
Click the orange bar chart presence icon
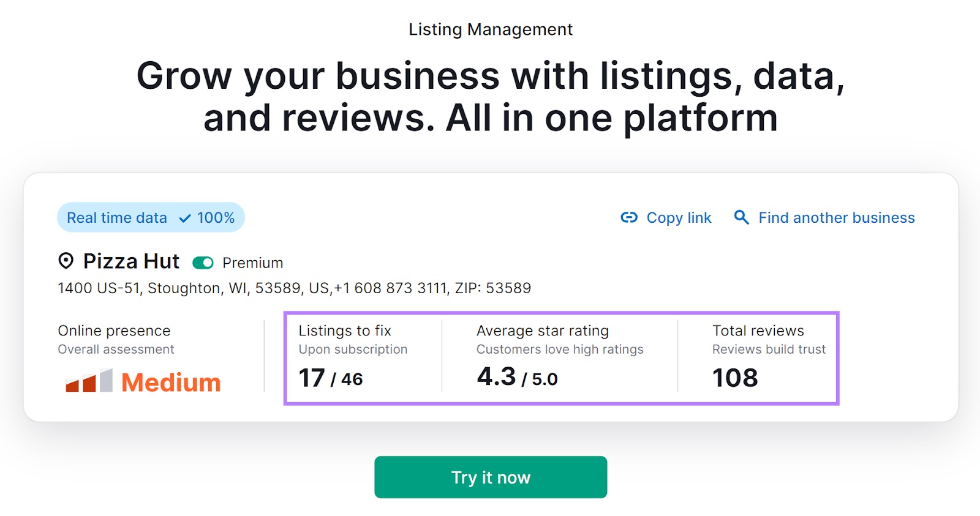click(x=89, y=381)
